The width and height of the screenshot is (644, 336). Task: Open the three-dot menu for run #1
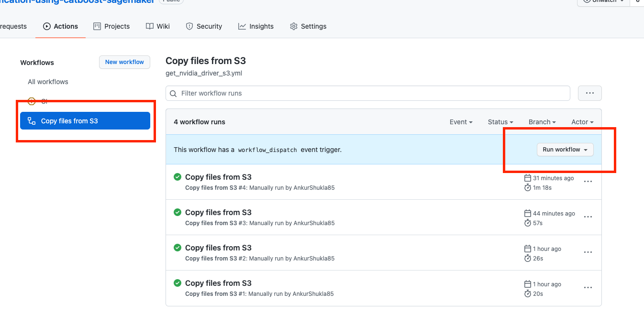pos(588,288)
